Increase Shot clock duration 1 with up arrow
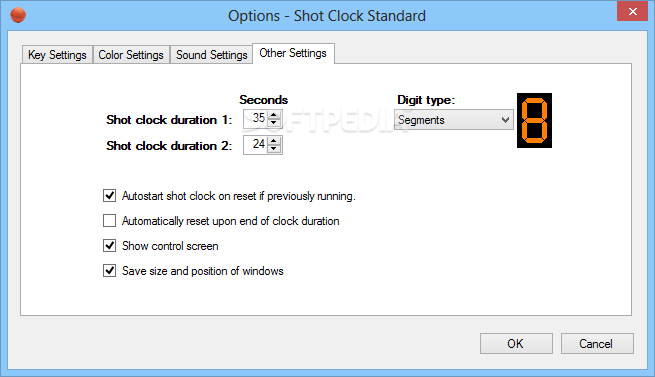 (274, 115)
